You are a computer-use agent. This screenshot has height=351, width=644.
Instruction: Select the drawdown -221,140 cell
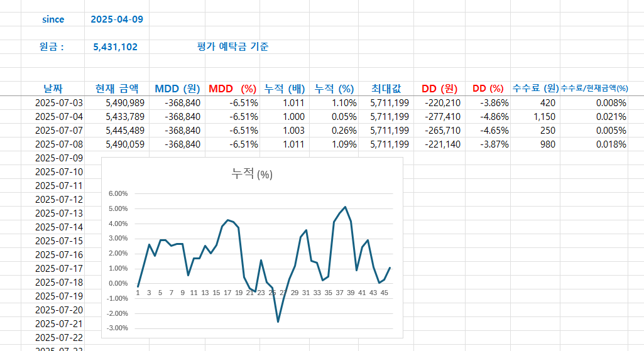point(439,144)
